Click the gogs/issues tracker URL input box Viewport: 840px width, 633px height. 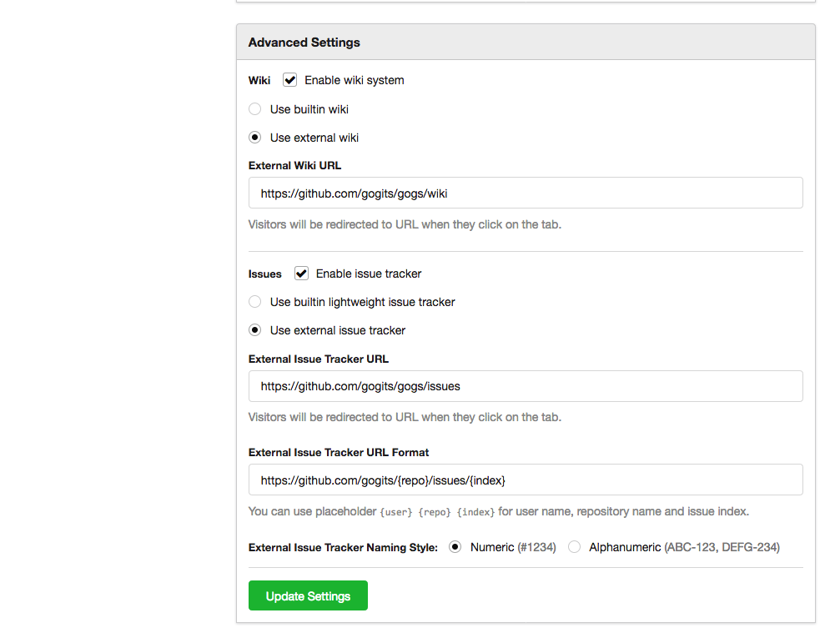click(526, 387)
